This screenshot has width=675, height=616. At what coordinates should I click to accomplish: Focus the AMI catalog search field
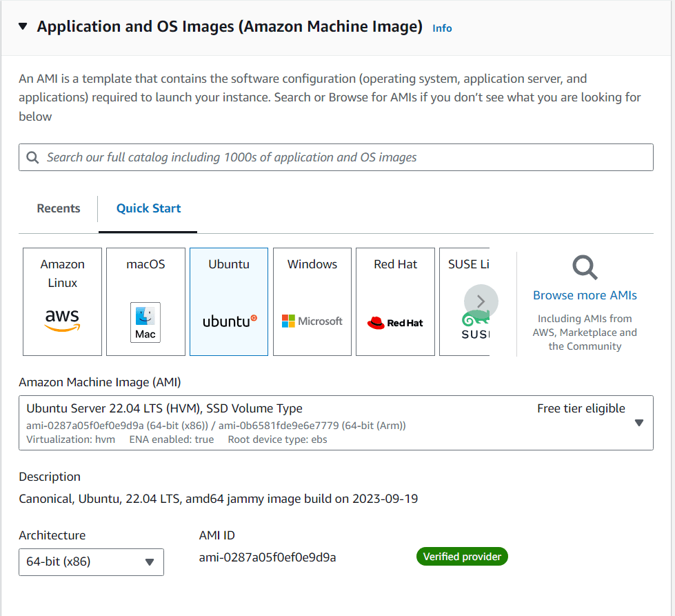[x=345, y=157]
